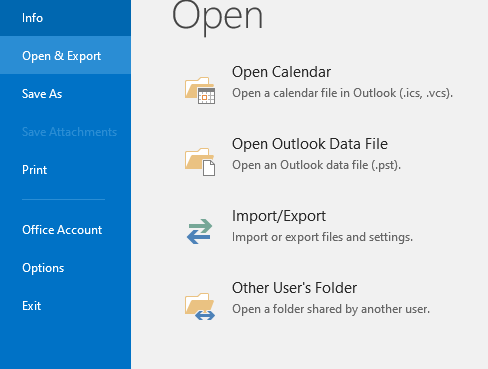
Task: Click the Other User's Folder title
Action: tap(294, 288)
